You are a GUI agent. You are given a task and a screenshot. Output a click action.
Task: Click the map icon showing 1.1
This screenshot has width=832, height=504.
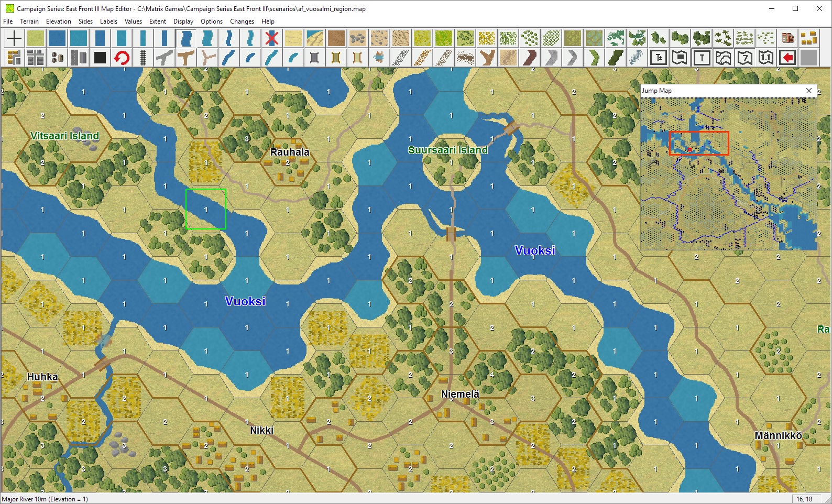(x=765, y=57)
